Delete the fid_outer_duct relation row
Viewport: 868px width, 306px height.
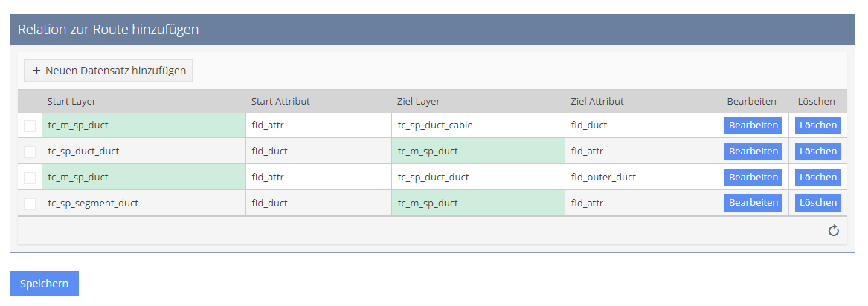pos(817,178)
